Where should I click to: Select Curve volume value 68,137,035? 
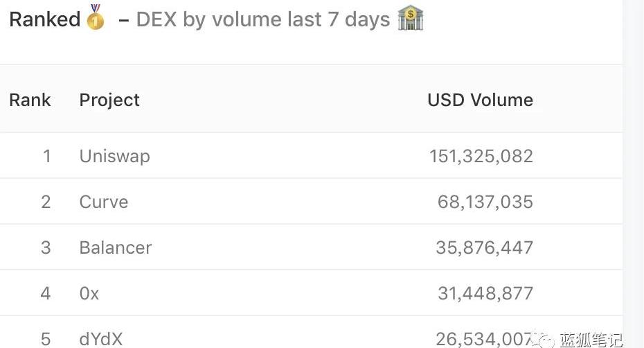coord(485,202)
